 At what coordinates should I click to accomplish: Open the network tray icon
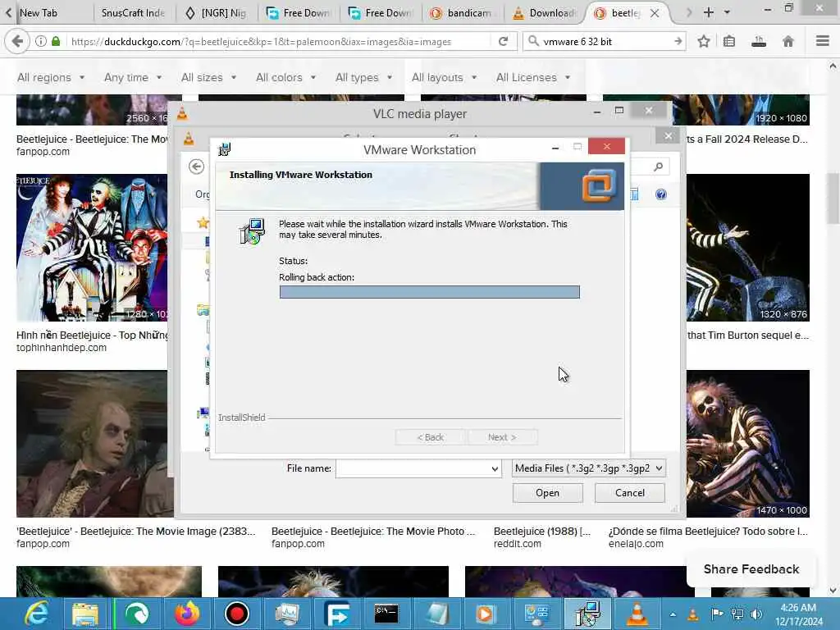click(737, 614)
